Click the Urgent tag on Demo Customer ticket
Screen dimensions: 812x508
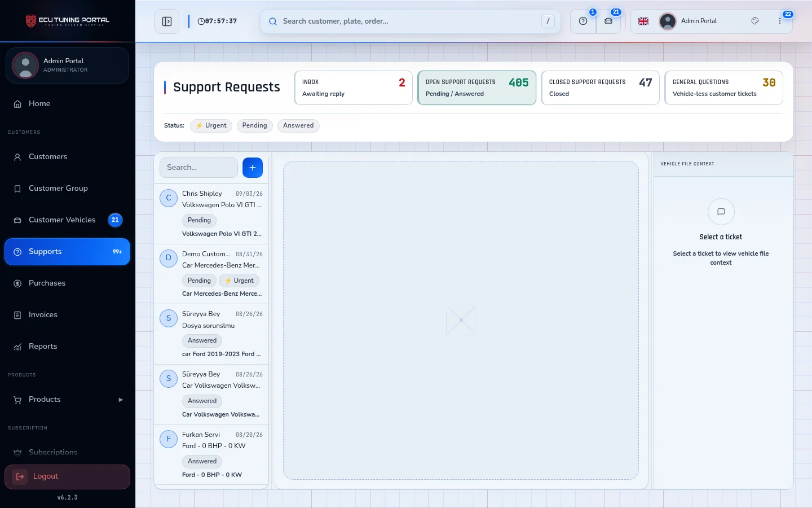click(239, 281)
